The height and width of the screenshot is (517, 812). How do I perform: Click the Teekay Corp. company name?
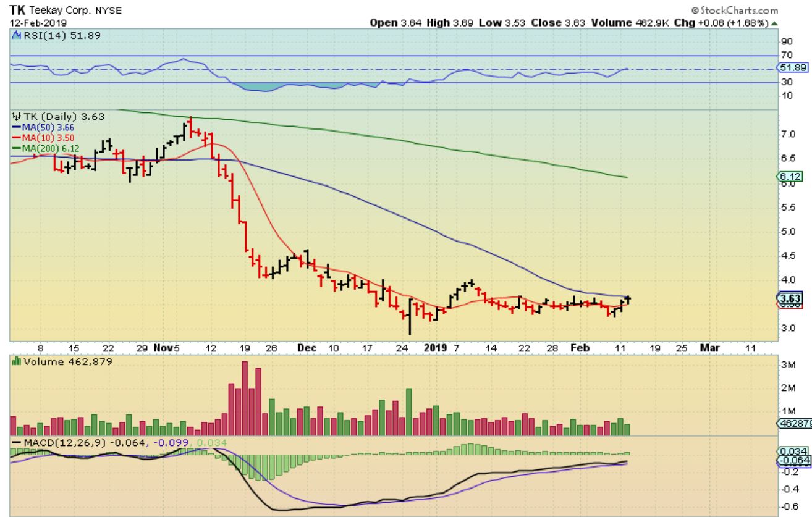point(61,11)
